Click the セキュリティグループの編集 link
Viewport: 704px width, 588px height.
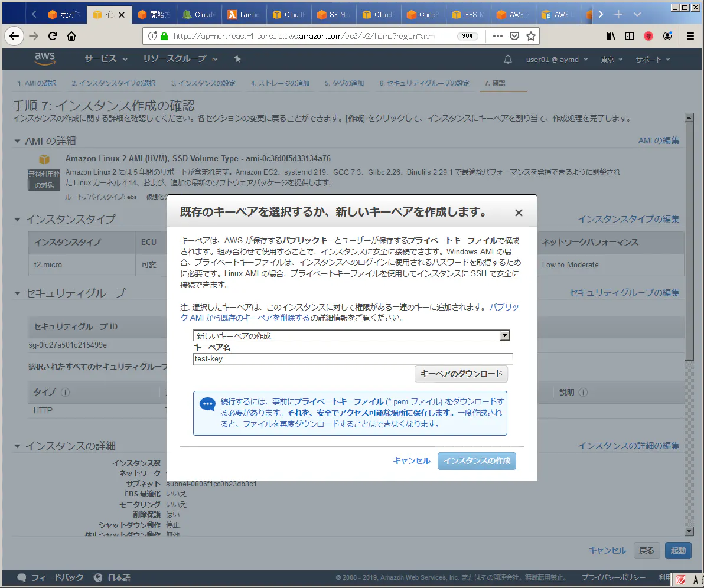(x=624, y=293)
